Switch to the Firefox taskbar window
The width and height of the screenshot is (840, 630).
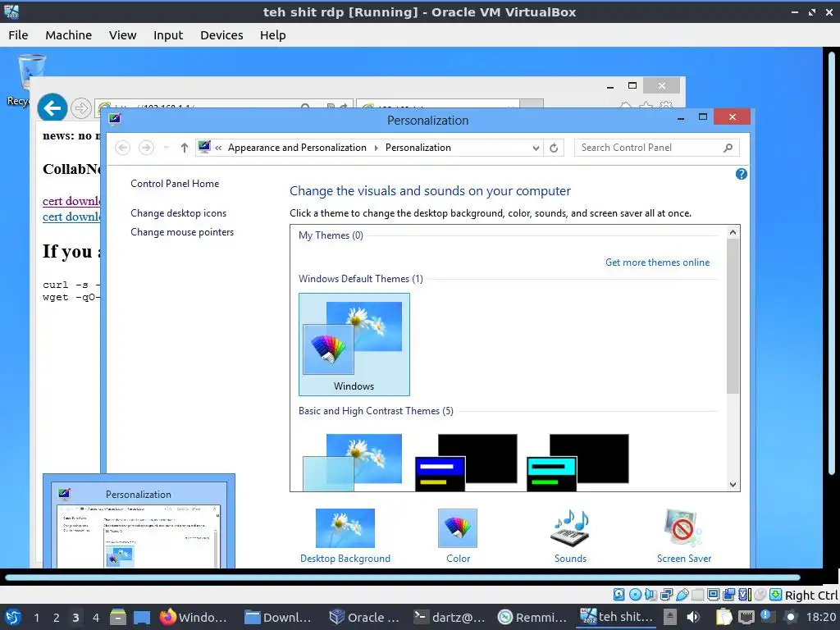193,617
